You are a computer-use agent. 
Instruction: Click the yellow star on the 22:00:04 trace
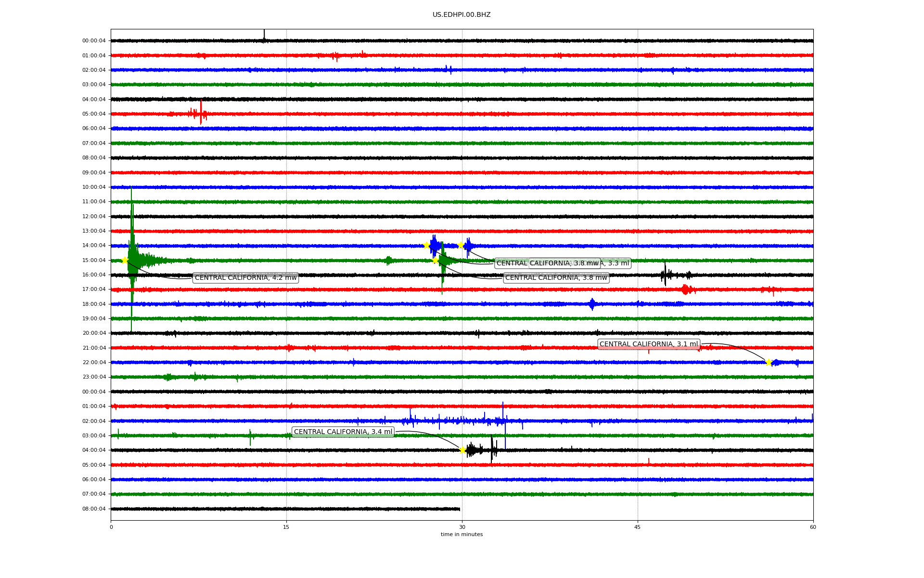(769, 362)
